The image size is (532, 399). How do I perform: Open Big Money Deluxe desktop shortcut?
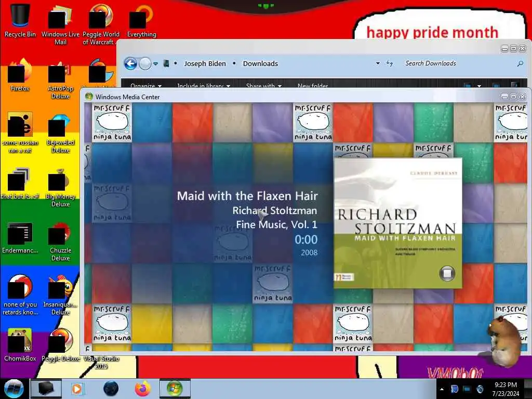[60, 188]
